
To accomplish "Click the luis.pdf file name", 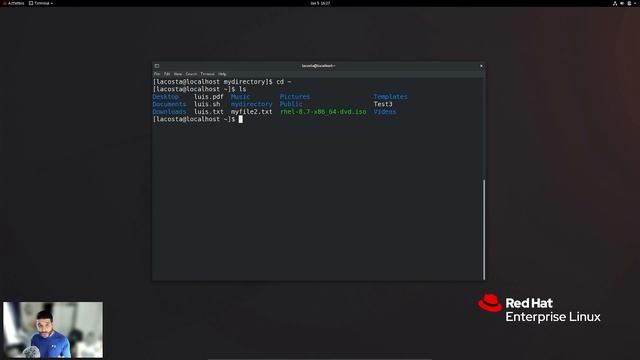I will click(x=209, y=97).
